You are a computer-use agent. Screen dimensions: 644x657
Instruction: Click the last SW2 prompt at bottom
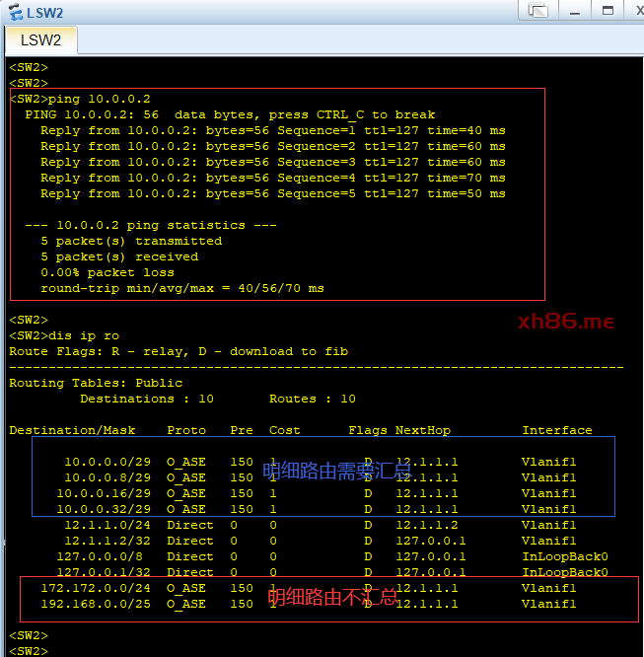tap(29, 651)
